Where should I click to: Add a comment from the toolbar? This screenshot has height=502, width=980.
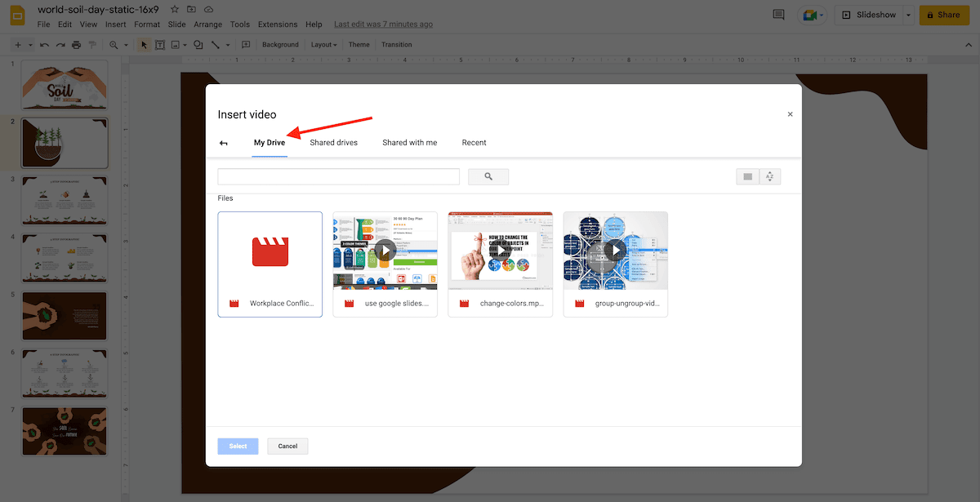(x=246, y=45)
